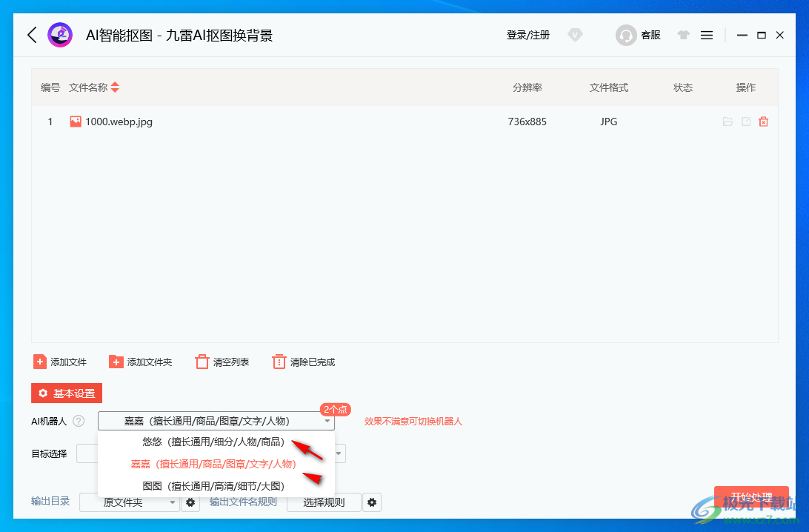Image resolution: width=809 pixels, height=532 pixels.
Task: Click the app logo in title bar
Action: tap(60, 35)
